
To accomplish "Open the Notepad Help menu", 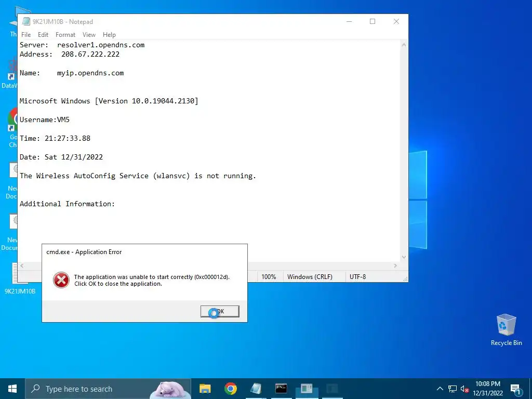I will pos(109,35).
